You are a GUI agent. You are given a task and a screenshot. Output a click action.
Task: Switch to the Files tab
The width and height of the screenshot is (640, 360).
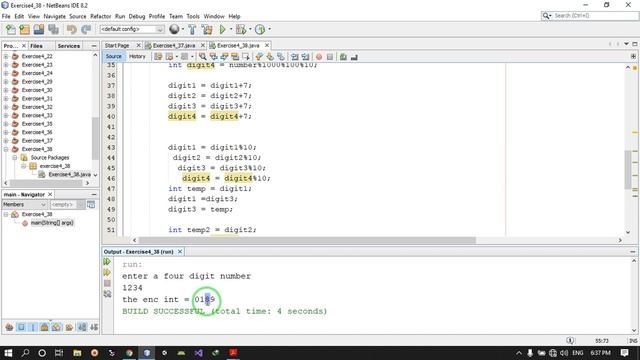tap(36, 46)
